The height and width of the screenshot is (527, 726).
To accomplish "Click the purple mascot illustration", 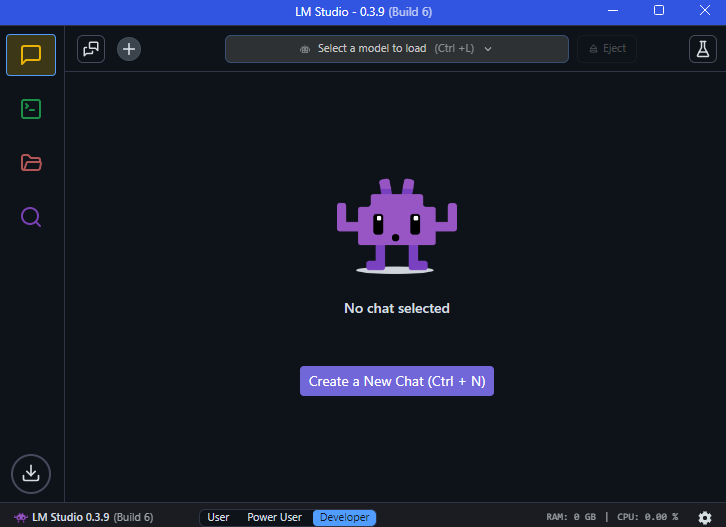I will [397, 226].
